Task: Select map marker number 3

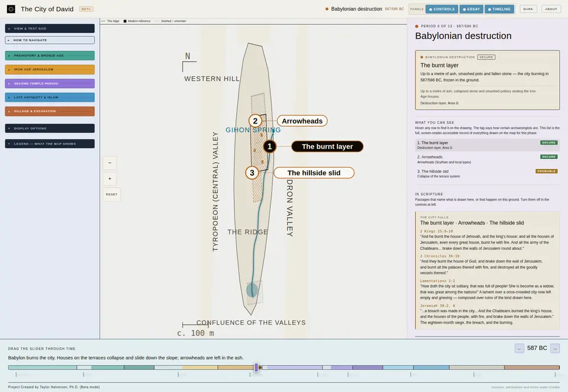Action: [252, 173]
